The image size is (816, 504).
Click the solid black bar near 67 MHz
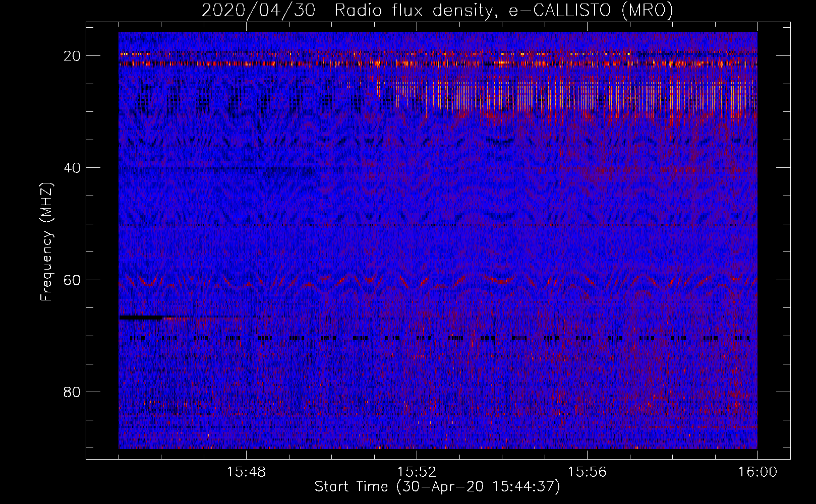coord(141,318)
